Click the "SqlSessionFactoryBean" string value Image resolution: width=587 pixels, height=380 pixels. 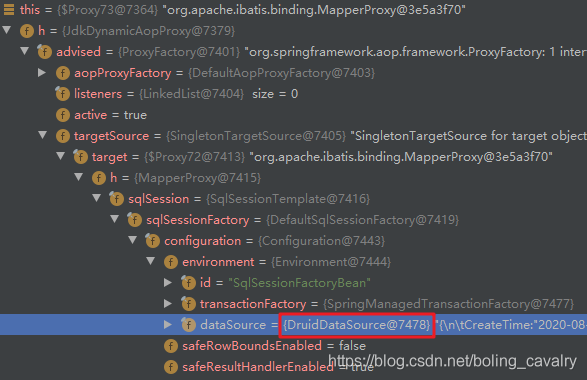pyautogui.click(x=299, y=283)
